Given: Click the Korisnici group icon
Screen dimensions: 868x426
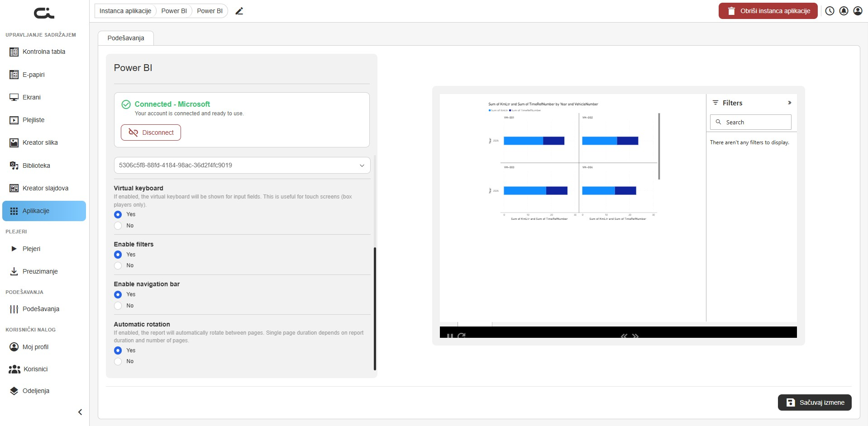Looking at the screenshot, I should pyautogui.click(x=14, y=369).
